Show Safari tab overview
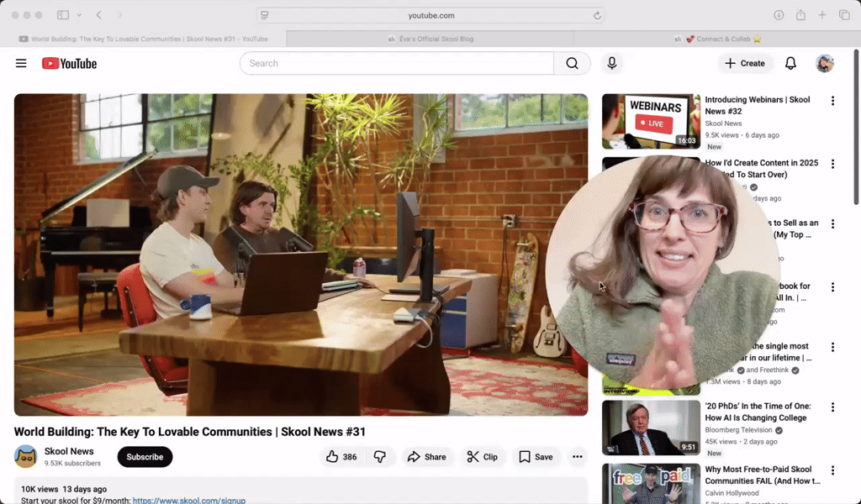 click(x=844, y=15)
